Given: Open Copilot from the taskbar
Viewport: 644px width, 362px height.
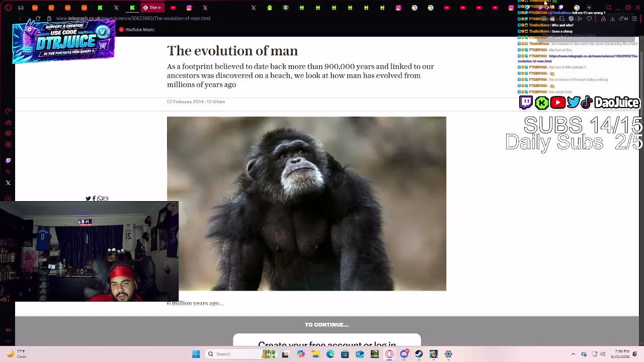Looking at the screenshot, I should point(300,354).
